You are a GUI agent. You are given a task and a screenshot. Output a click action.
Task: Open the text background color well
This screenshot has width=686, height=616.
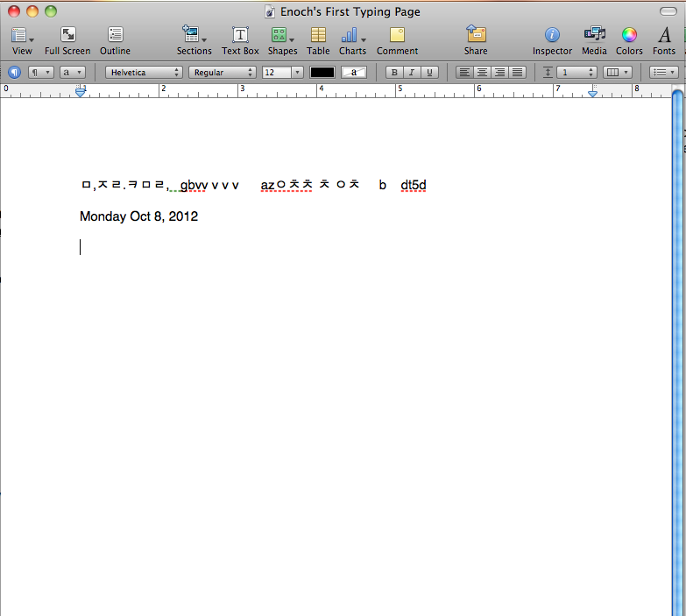[354, 72]
